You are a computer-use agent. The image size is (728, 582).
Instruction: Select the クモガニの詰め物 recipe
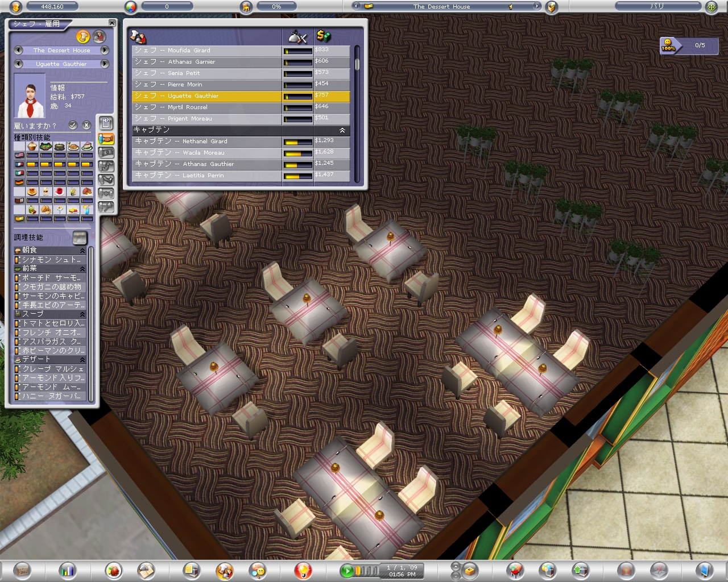51,287
